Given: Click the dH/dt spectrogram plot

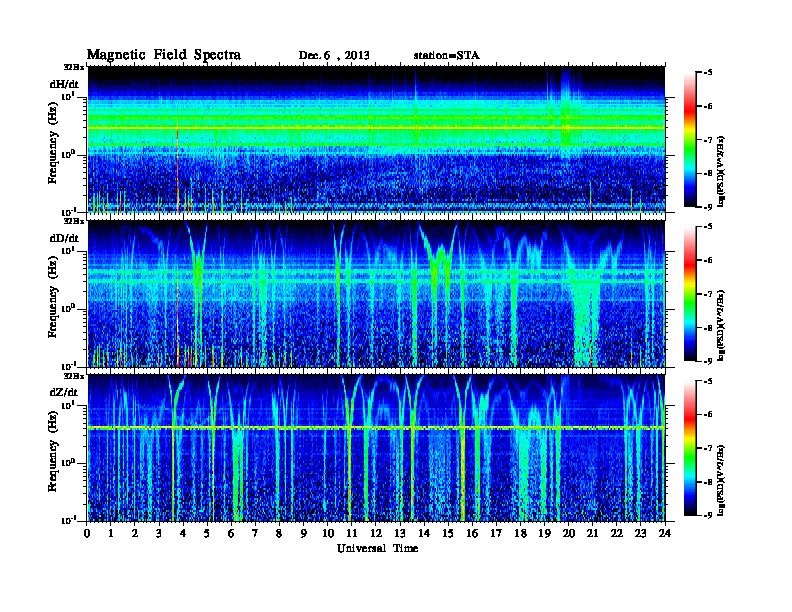Looking at the screenshot, I should click(x=376, y=139).
